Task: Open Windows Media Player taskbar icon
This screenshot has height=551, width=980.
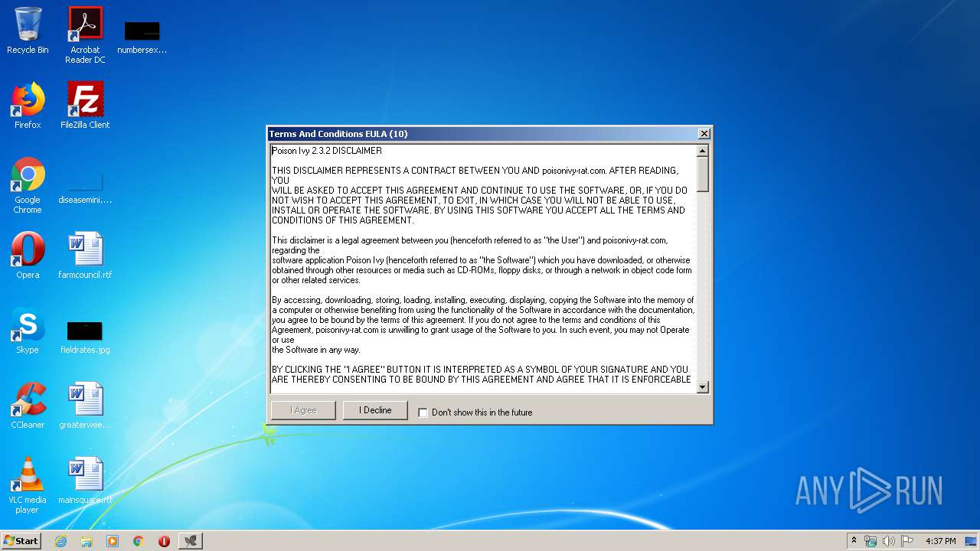Action: click(x=113, y=541)
